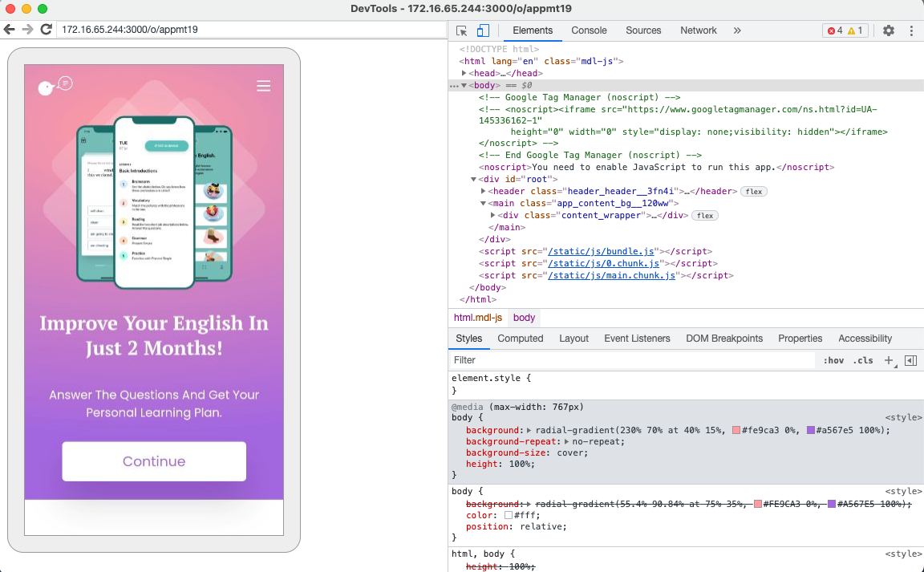Image resolution: width=924 pixels, height=572 pixels.
Task: Click the body dots actions menu
Action: coord(453,86)
